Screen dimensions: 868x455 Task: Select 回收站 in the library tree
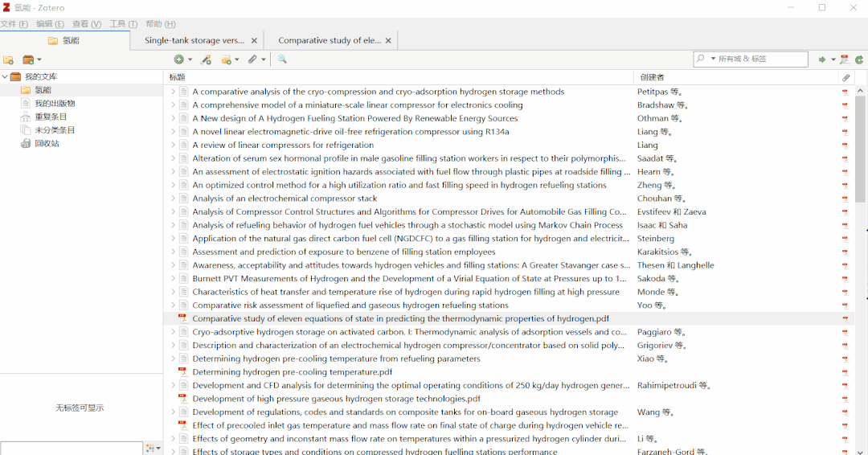[x=47, y=144]
